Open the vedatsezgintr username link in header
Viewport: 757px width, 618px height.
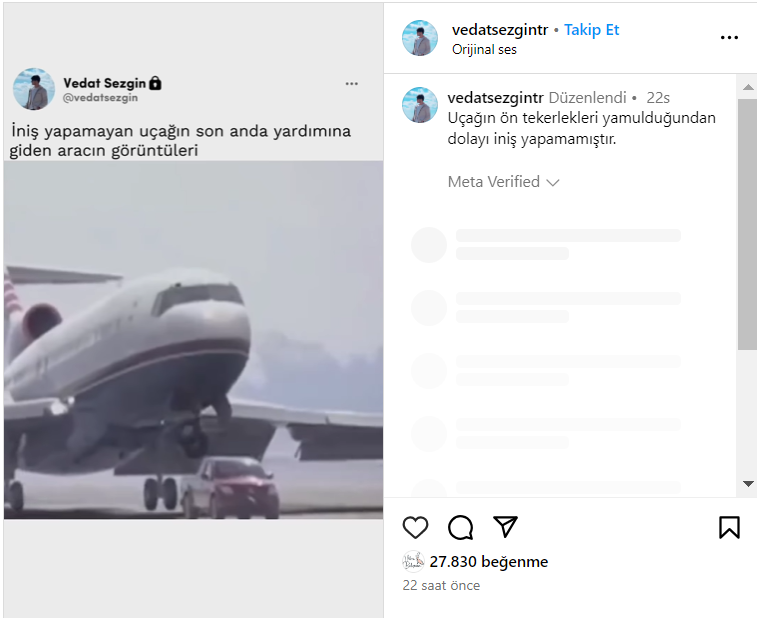pyautogui.click(x=500, y=30)
